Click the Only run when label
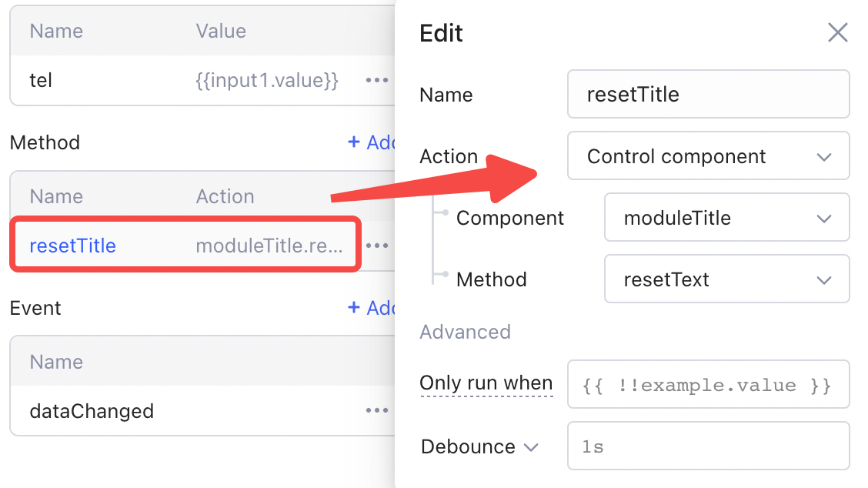This screenshot has width=868, height=488. tap(486, 383)
